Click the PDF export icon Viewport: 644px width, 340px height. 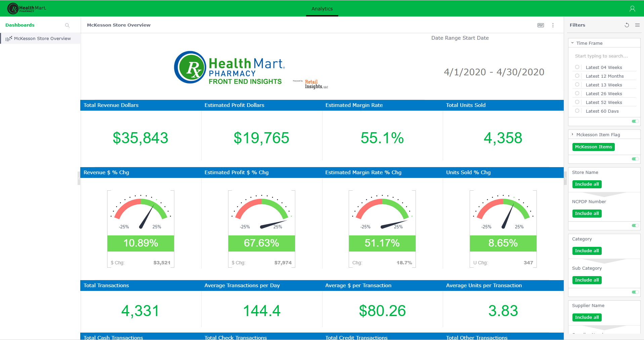(541, 25)
